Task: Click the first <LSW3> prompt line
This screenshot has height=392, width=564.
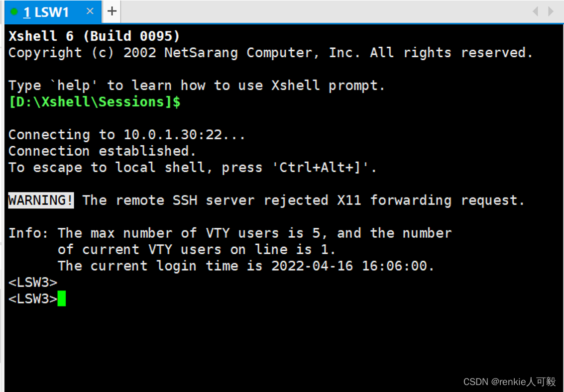Action: 33,283
